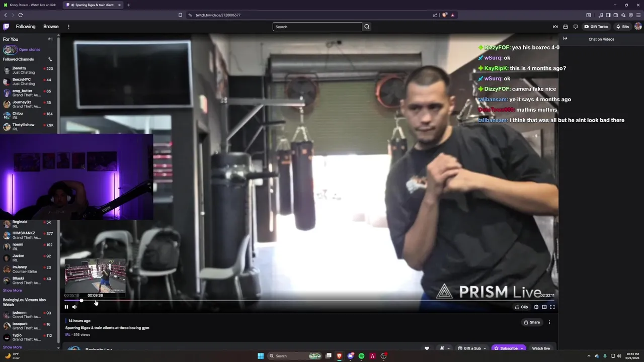Open the browser music player icon

point(601,15)
